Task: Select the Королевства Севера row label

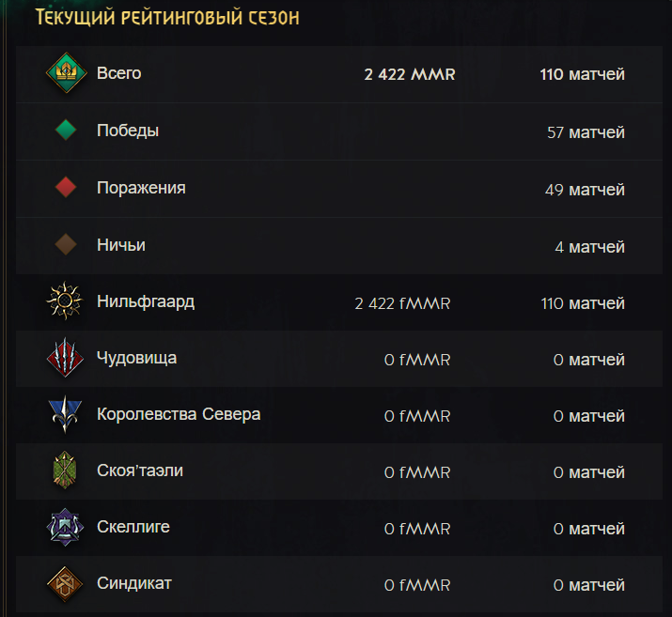Action: [179, 414]
